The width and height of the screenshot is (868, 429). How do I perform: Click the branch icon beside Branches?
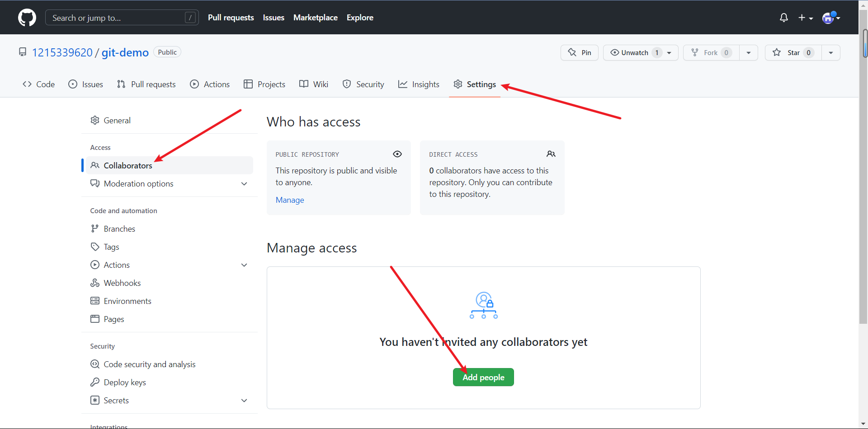coord(95,228)
